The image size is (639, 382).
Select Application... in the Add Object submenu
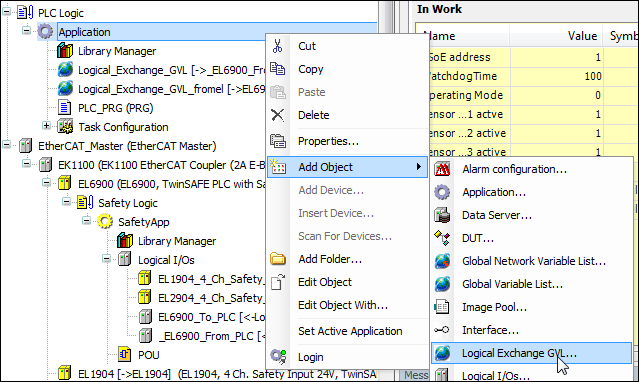pyautogui.click(x=531, y=192)
